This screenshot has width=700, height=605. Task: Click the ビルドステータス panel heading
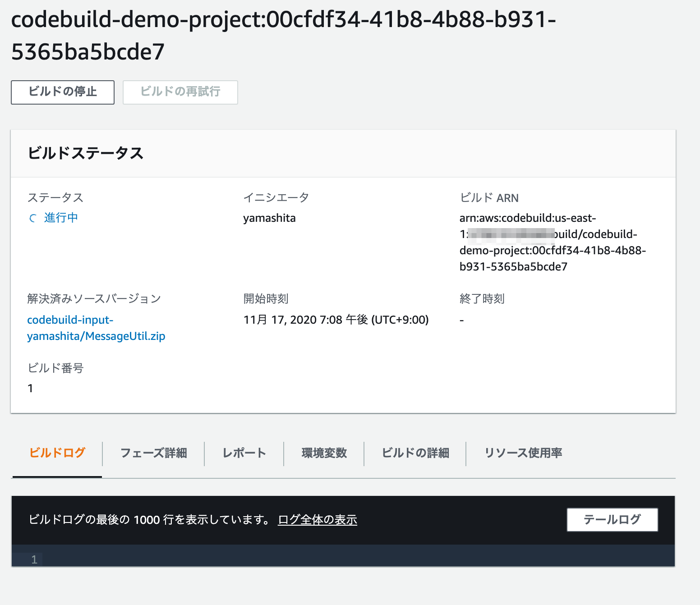point(86,153)
